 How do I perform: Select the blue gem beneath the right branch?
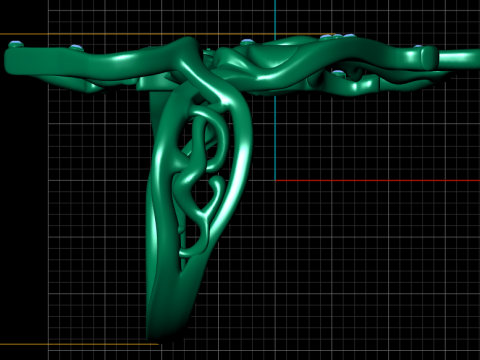[339, 73]
